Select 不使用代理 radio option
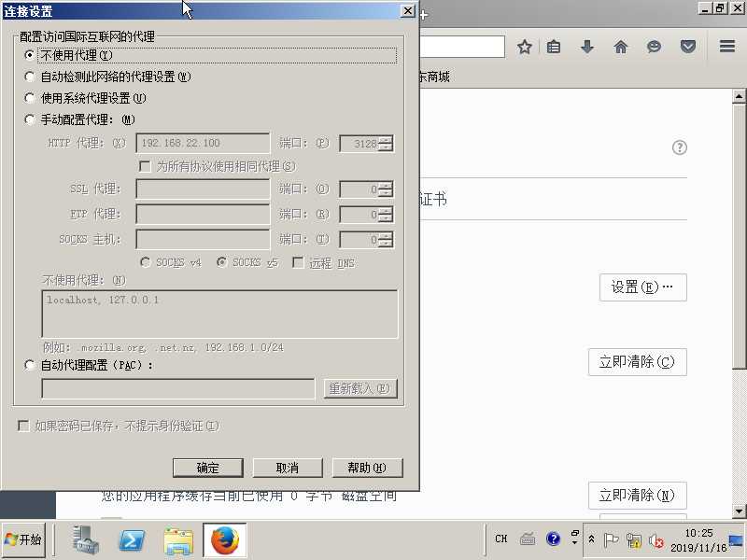 [x=30, y=55]
